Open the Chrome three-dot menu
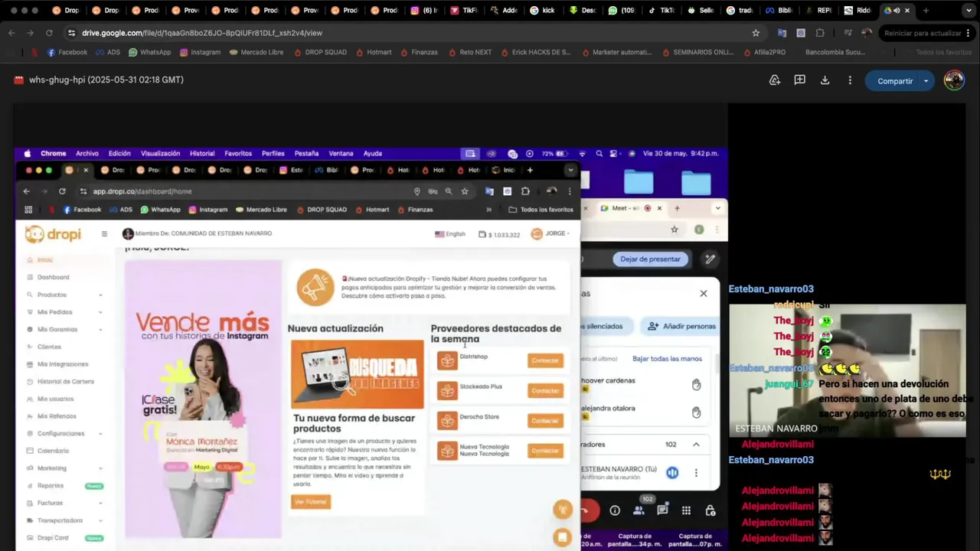 969,33
